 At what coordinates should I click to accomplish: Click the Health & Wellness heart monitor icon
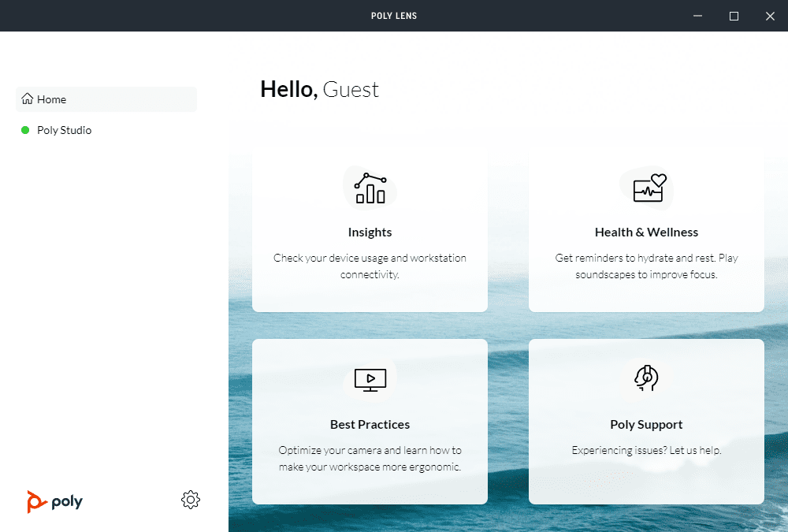click(x=649, y=188)
